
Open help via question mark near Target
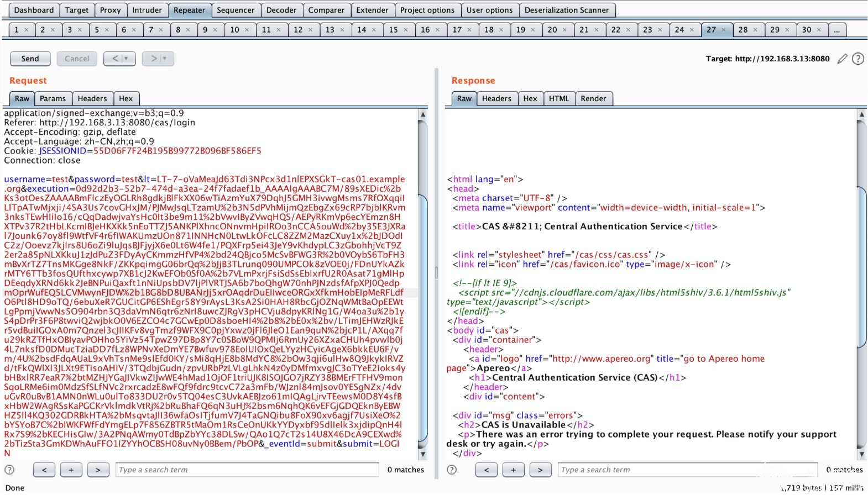coord(857,59)
